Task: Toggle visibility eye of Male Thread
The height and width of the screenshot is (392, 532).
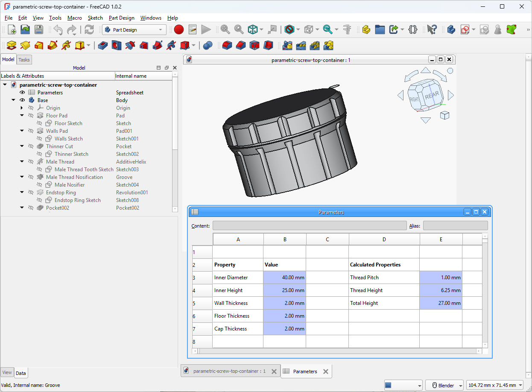Action: pyautogui.click(x=31, y=162)
